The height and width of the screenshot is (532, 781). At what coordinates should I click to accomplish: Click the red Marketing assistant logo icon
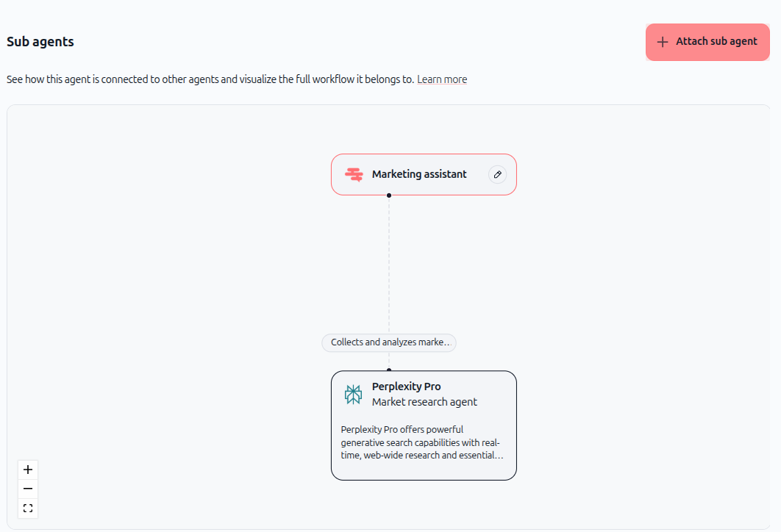pos(354,175)
